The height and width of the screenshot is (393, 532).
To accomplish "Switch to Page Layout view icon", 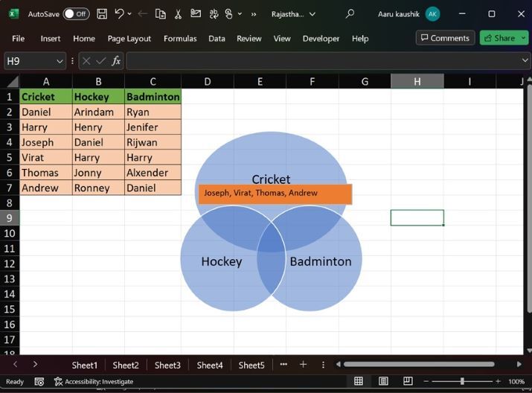I will pos(383,381).
